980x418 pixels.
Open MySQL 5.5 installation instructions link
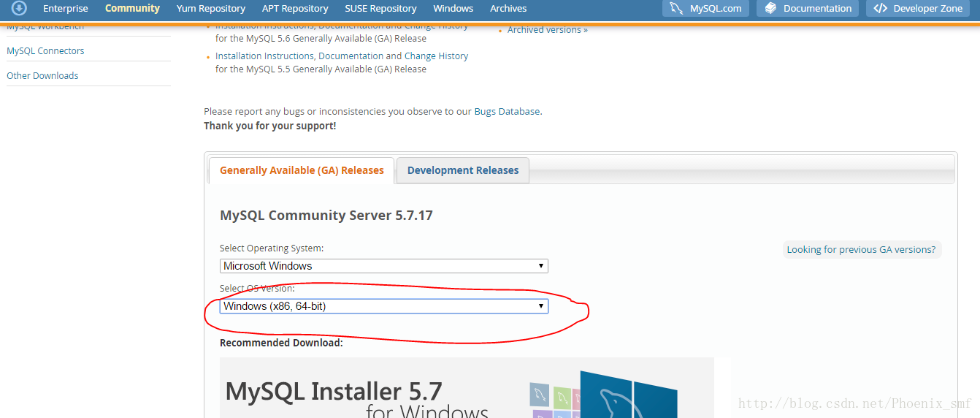click(x=342, y=56)
